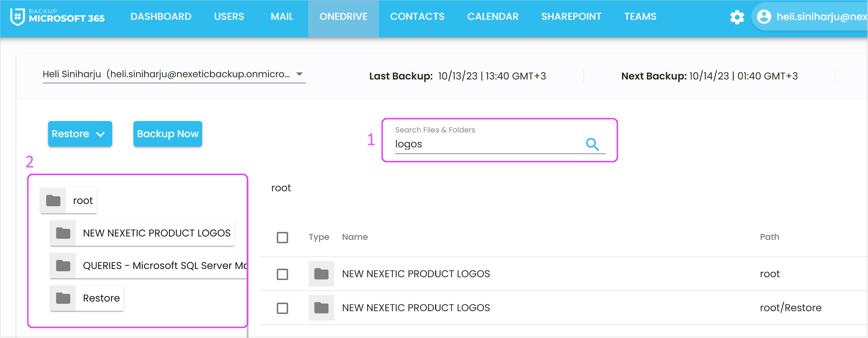This screenshot has height=338, width=868.
Task: Click folder icon beside Restore tree item
Action: point(63,298)
